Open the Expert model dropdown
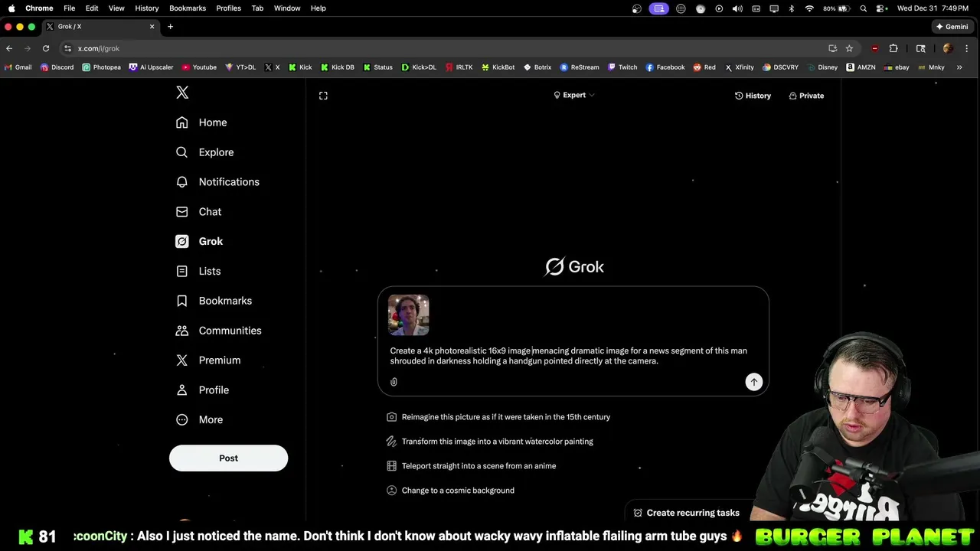The width and height of the screenshot is (980, 551). coord(574,96)
